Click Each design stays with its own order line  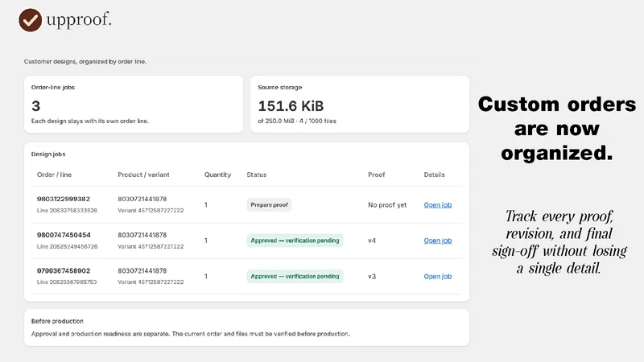90,121
